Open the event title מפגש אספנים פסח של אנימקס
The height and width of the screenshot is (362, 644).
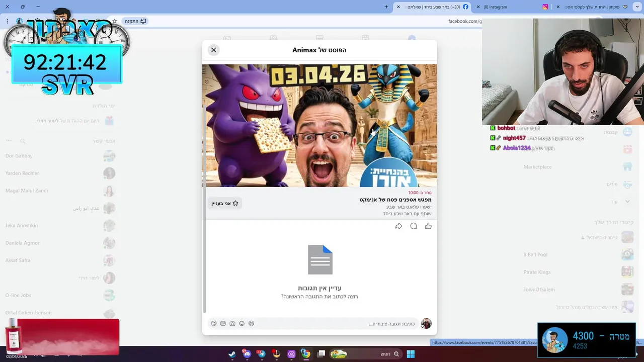pos(395,200)
